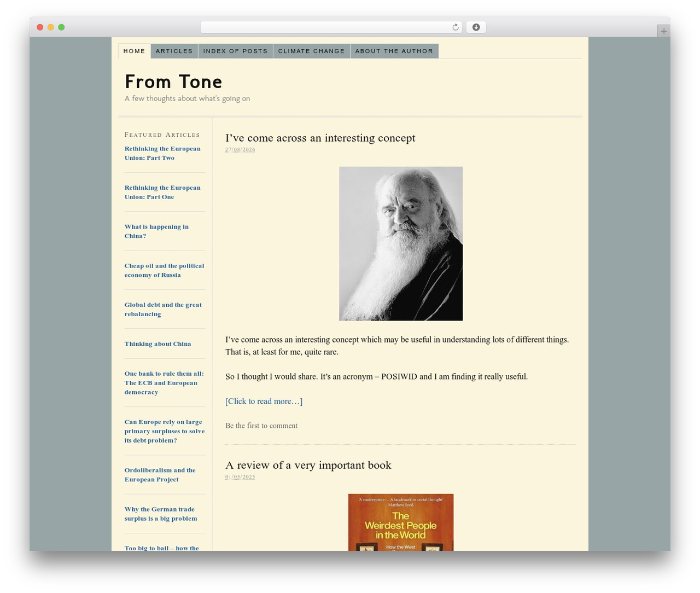This screenshot has height=593, width=700.
Task: Open the very important book review title
Action: 308,465
